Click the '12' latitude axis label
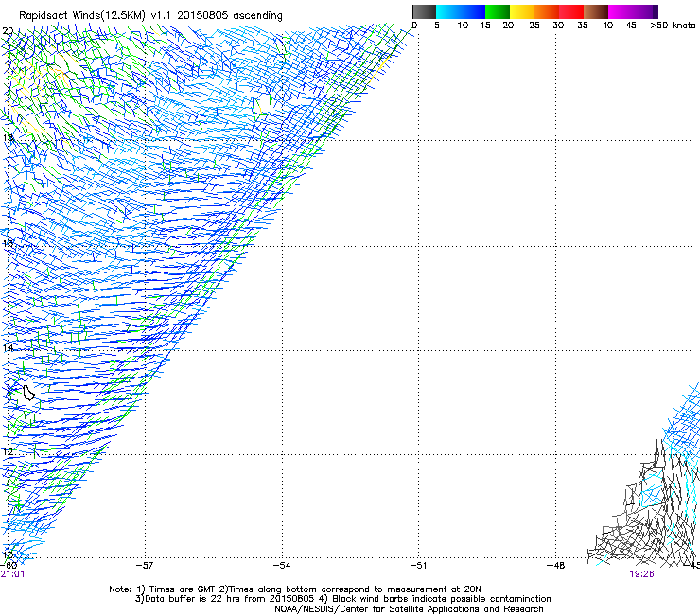Screen dimensions: 700x615 pyautogui.click(x=8, y=451)
